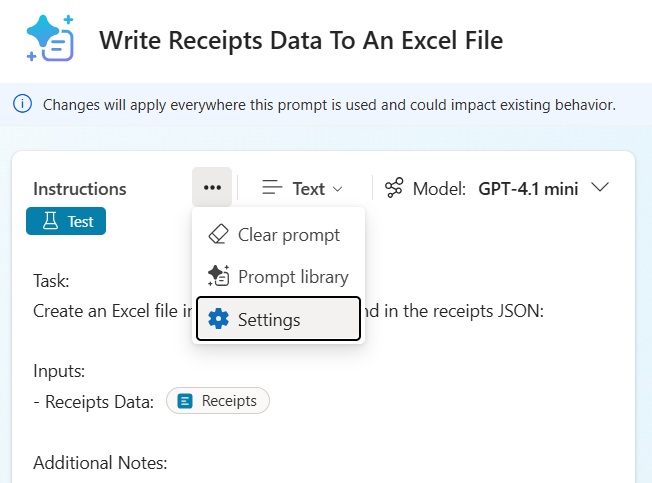Place cursor on the Task: line
The width and height of the screenshot is (652, 483).
tap(51, 283)
